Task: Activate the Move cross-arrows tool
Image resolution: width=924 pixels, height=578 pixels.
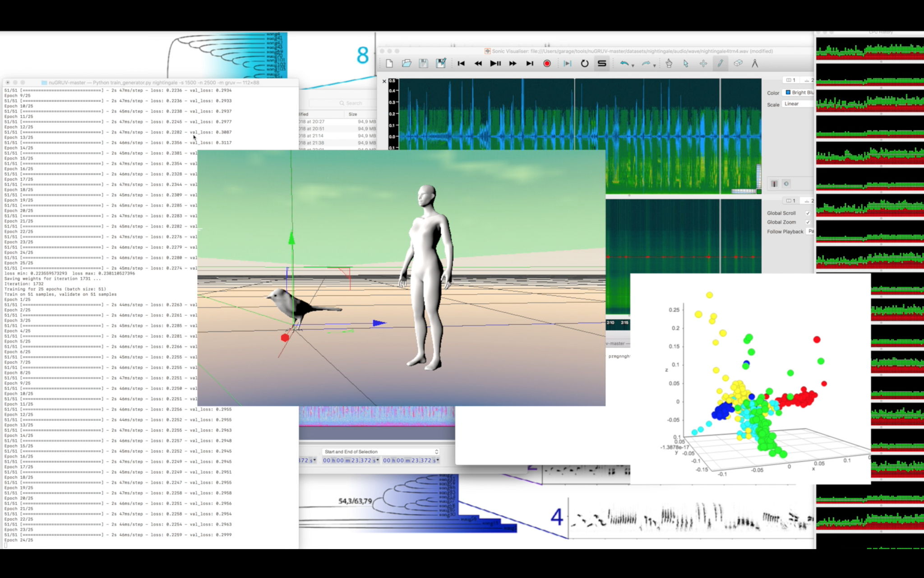Action: pos(703,64)
